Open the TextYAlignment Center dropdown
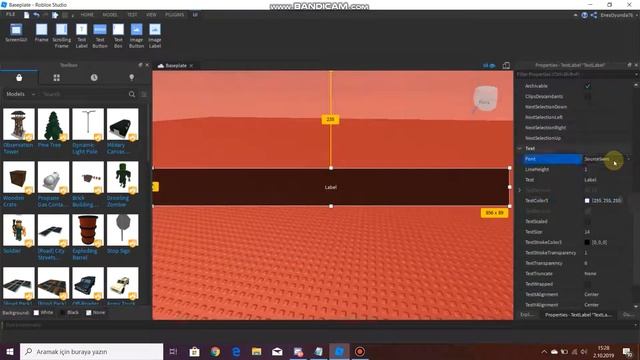The height and width of the screenshot is (360, 640). 607,305
